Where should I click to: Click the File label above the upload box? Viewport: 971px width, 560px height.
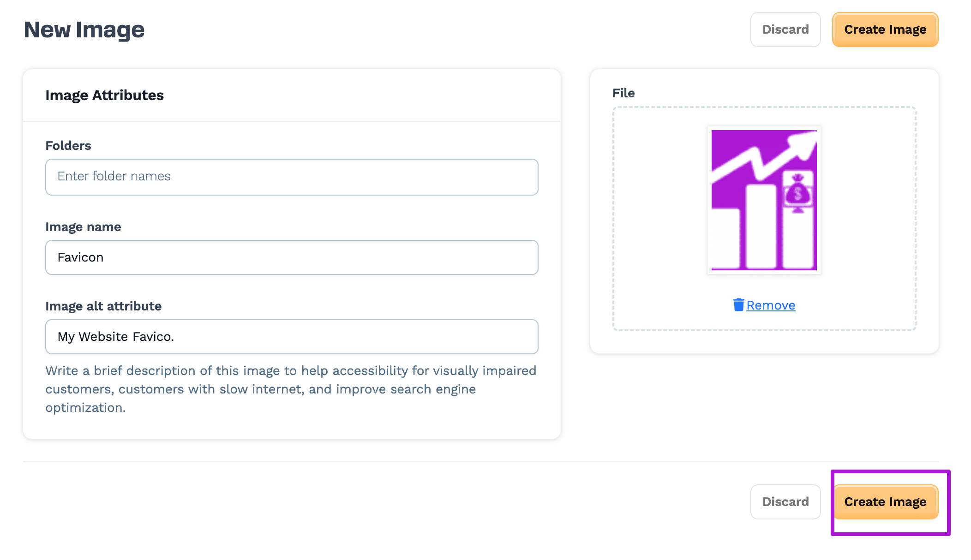point(623,93)
